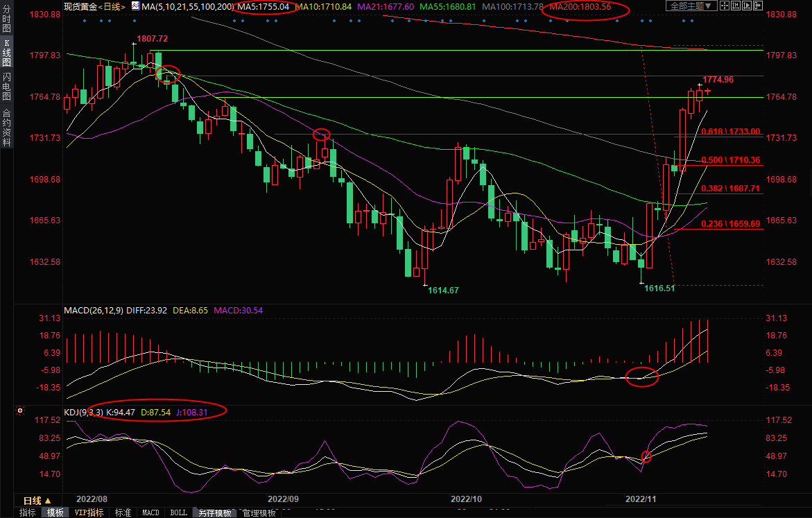Viewport: 812px width, 518px height.
Task: Click the 0.618 Fibonacci level label 1733.00
Action: (730, 131)
